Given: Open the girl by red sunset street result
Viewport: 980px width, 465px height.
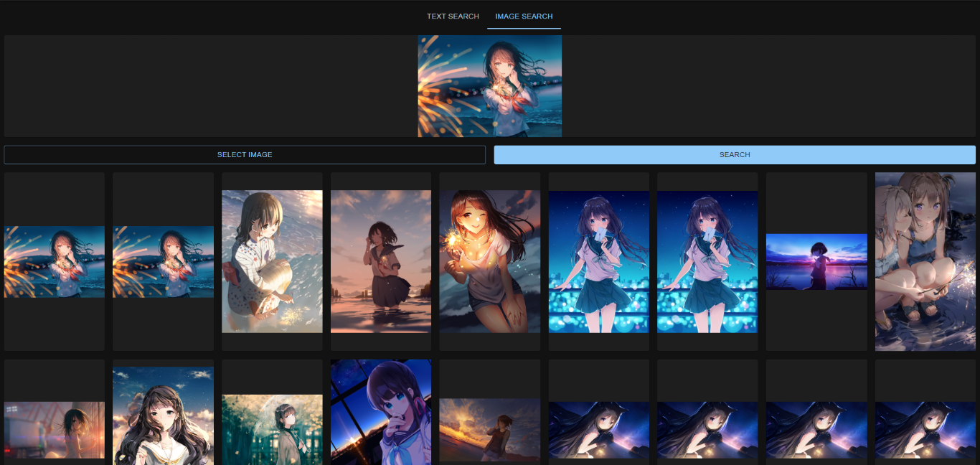Looking at the screenshot, I should [55, 430].
